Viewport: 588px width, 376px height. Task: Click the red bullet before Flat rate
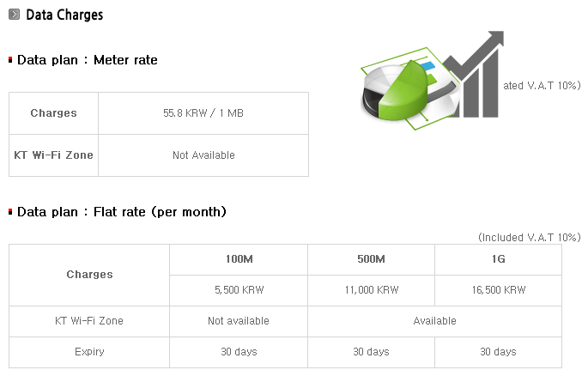tap(10, 211)
